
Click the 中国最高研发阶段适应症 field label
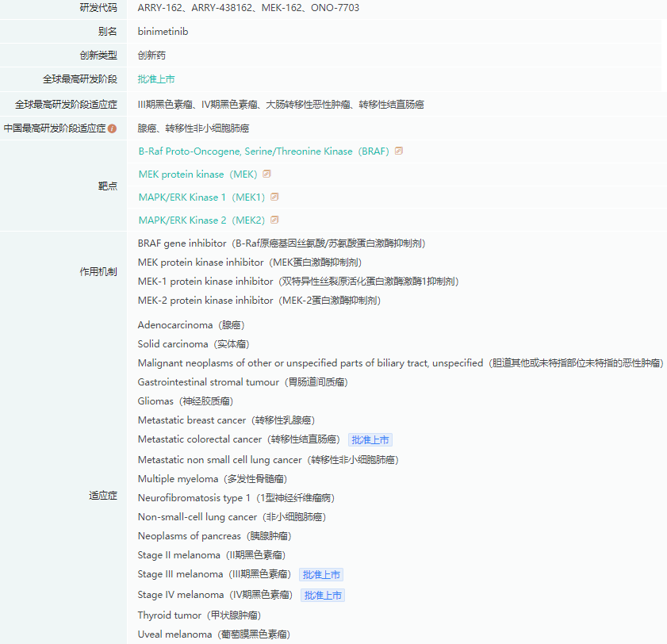55,128
